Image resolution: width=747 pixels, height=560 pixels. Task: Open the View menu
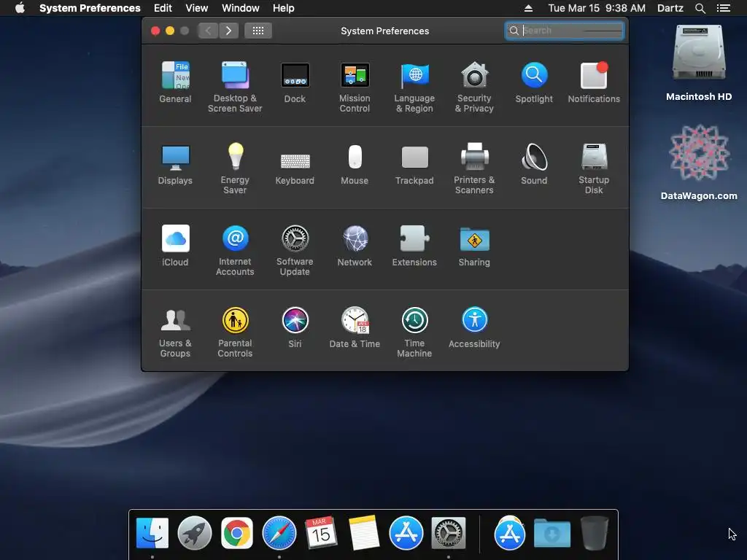point(197,8)
